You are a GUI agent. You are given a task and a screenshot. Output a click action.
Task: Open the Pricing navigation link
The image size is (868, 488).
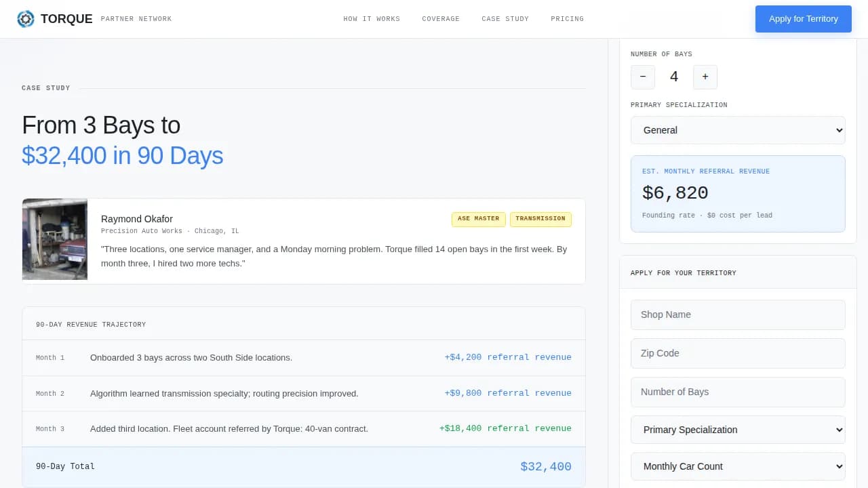pos(567,19)
